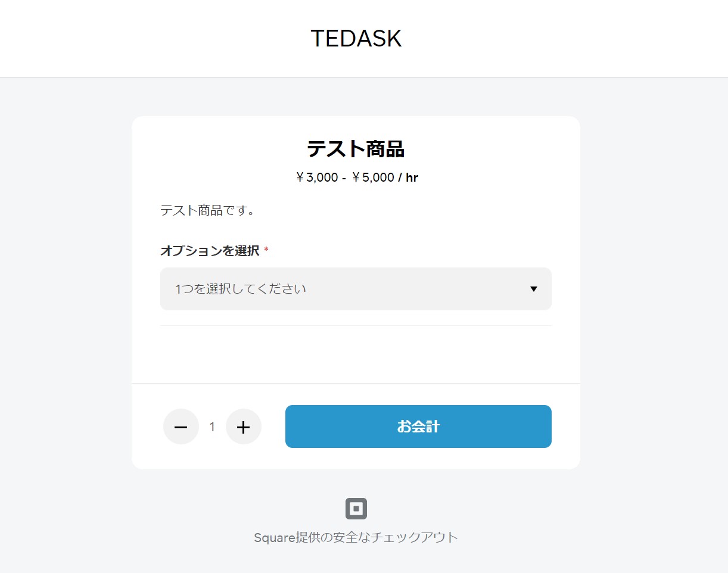Click the red required asterisk
This screenshot has width=728, height=573.
click(266, 250)
